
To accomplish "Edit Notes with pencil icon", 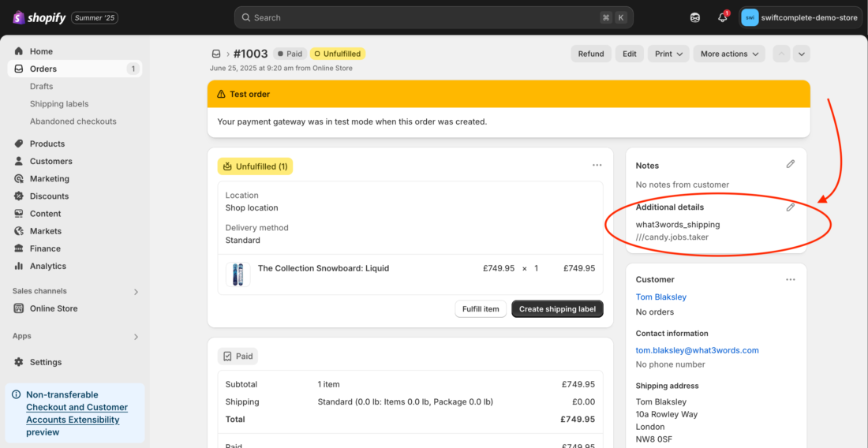I will point(791,164).
